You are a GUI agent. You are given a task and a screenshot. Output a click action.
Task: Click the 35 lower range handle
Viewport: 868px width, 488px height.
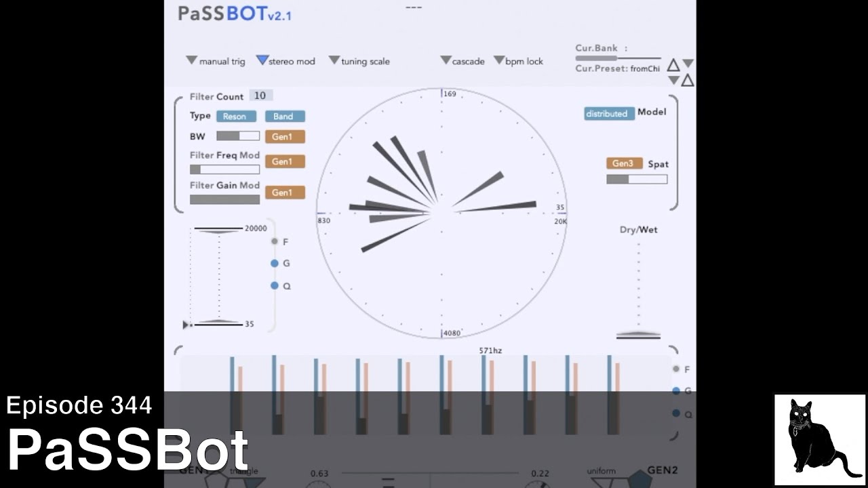point(218,323)
